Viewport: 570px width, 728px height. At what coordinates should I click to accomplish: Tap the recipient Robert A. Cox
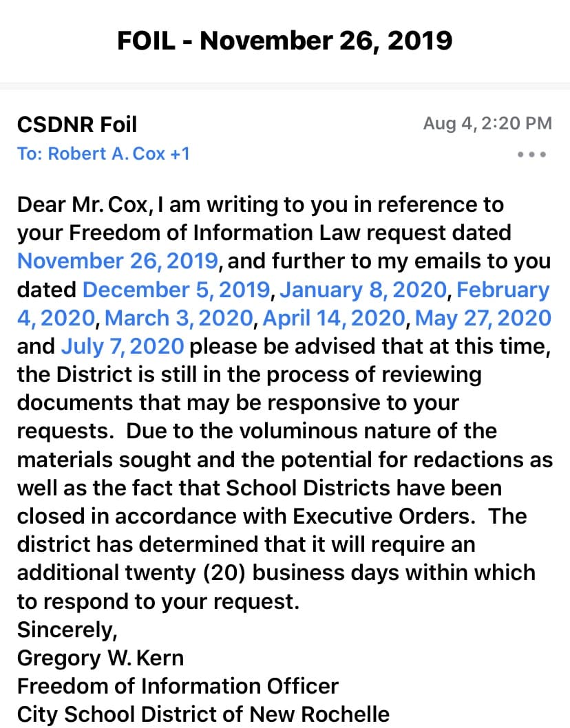pyautogui.click(x=105, y=153)
